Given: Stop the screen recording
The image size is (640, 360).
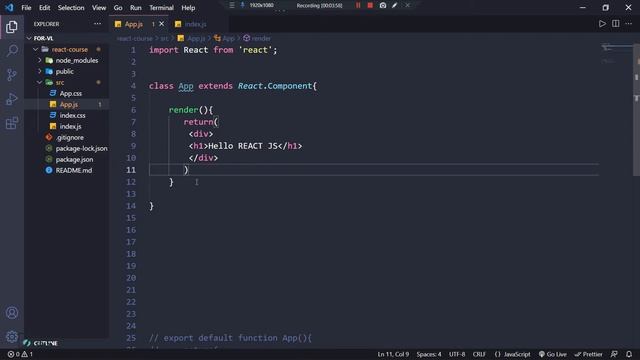Looking at the screenshot, I should (x=370, y=5).
